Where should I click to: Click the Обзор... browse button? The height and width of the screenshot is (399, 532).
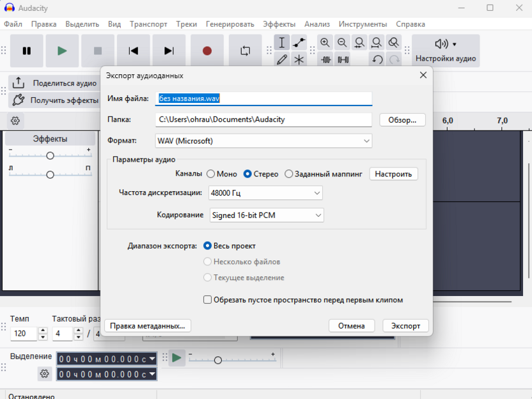coord(402,120)
